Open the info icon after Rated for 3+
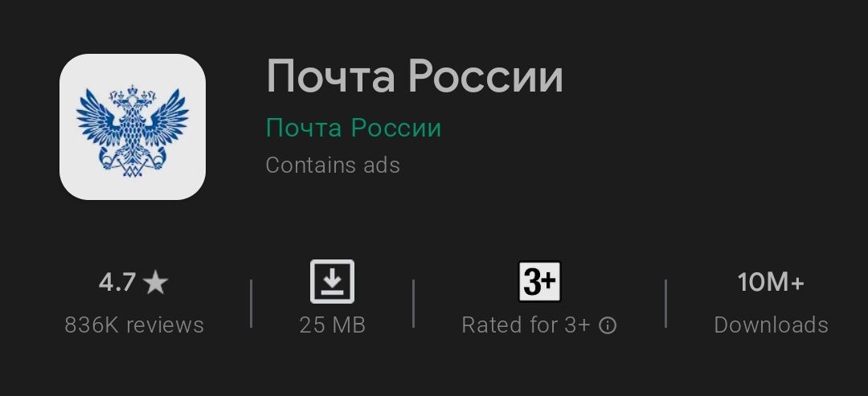Viewport: 868px width, 396px height. click(x=608, y=325)
